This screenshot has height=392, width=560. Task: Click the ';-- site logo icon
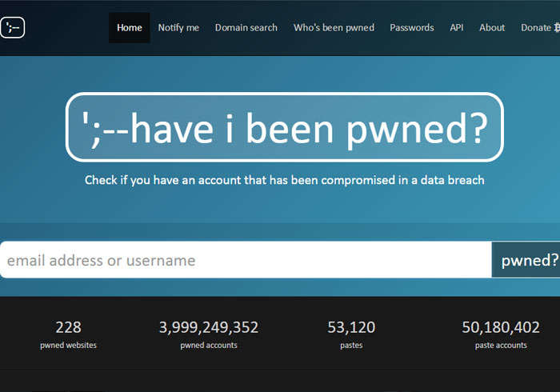13,27
